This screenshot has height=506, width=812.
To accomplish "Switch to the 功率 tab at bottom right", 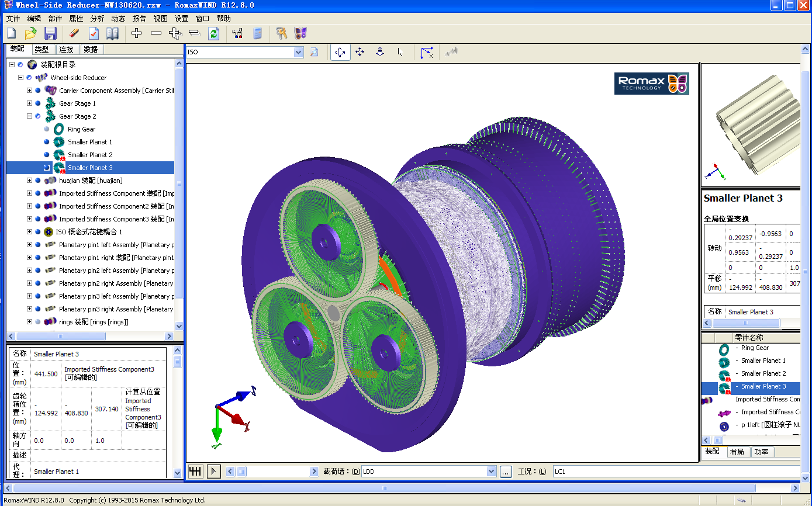I will click(761, 452).
